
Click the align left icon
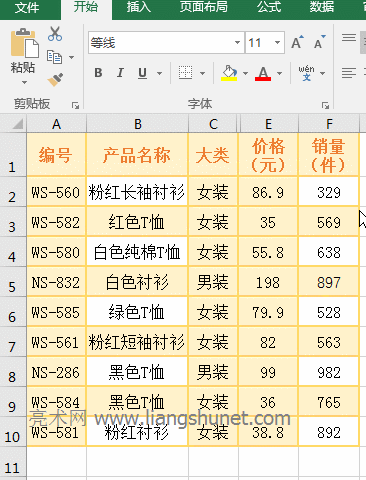pyautogui.click(x=349, y=73)
